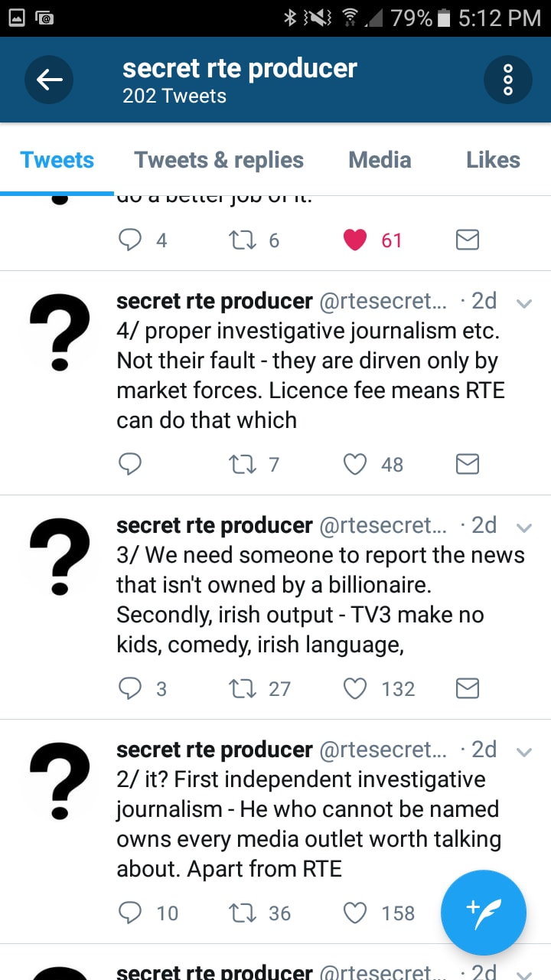Share the 3/ tweet via message envelope

(468, 688)
